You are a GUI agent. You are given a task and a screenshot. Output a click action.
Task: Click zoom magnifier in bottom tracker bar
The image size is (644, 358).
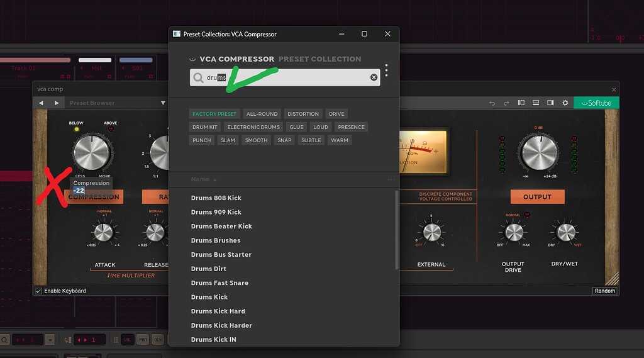click(x=4, y=340)
